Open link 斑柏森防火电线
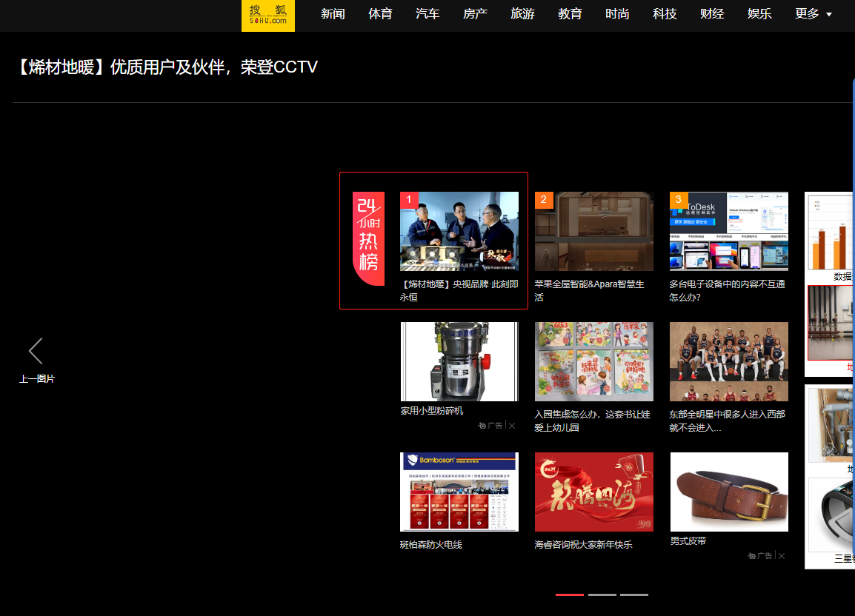The width and height of the screenshot is (855, 616). point(430,545)
